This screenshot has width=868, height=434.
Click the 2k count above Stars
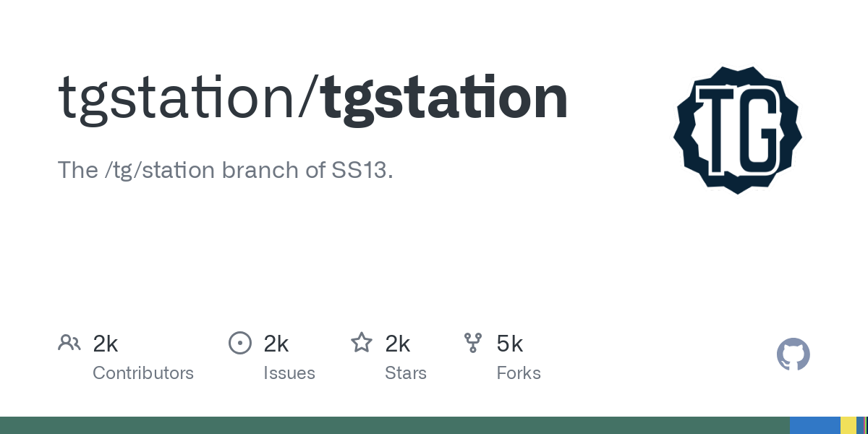(398, 344)
